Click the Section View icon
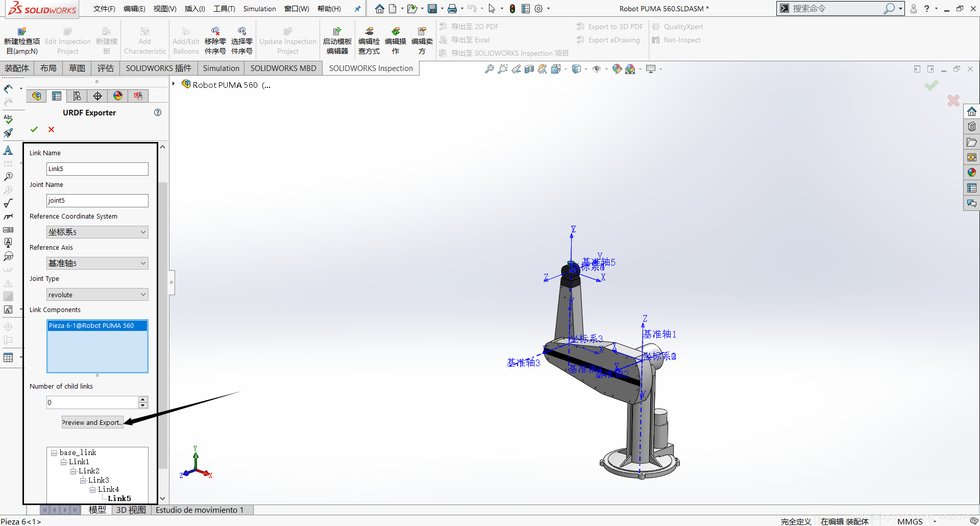This screenshot has height=526, width=980. 529,69
